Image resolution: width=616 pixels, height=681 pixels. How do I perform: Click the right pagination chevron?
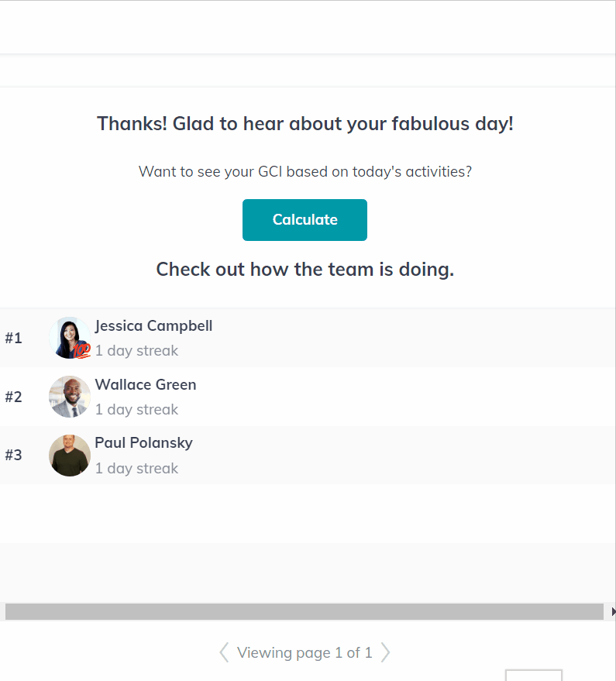(x=386, y=652)
